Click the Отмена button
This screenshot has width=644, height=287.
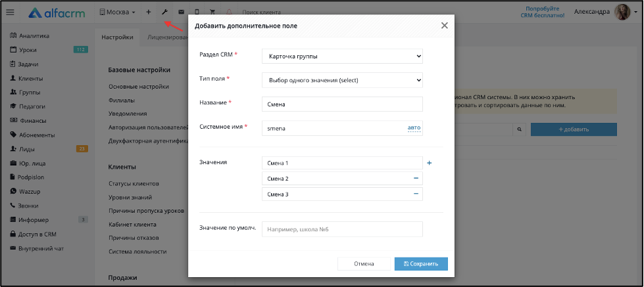[x=364, y=263]
